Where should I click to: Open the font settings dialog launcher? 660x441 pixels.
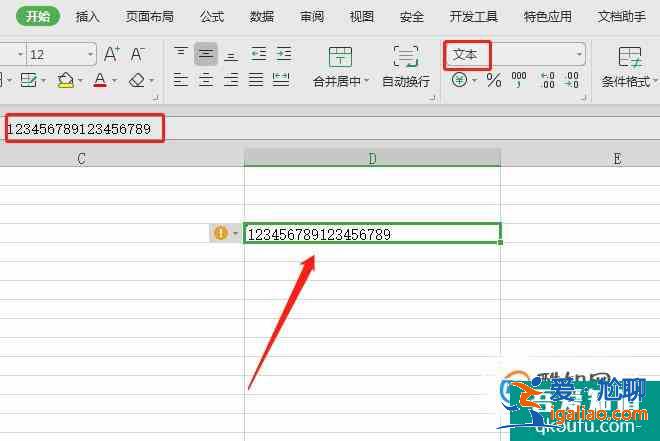tap(156, 98)
